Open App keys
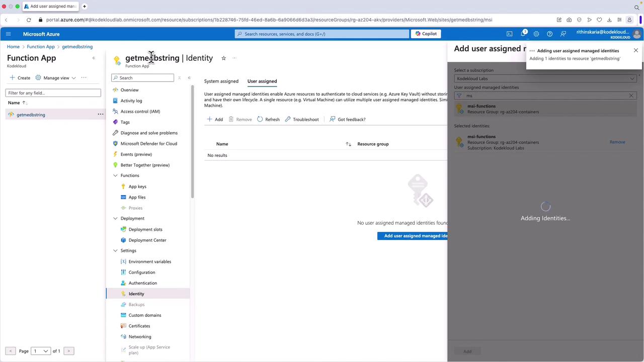This screenshot has height=362, width=644. pyautogui.click(x=137, y=187)
